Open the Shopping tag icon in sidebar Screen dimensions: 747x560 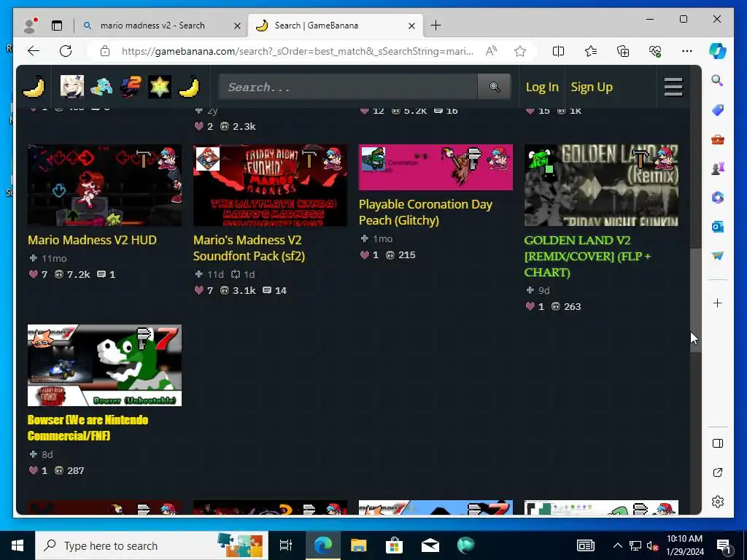click(718, 110)
